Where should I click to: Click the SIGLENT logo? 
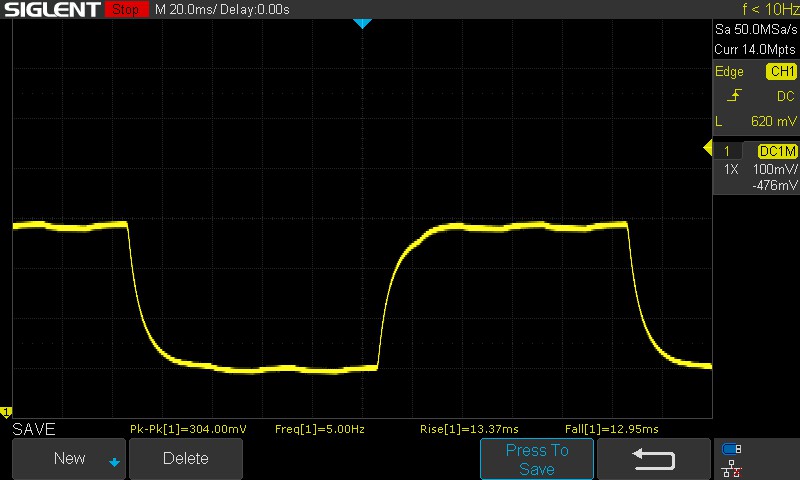coord(52,9)
